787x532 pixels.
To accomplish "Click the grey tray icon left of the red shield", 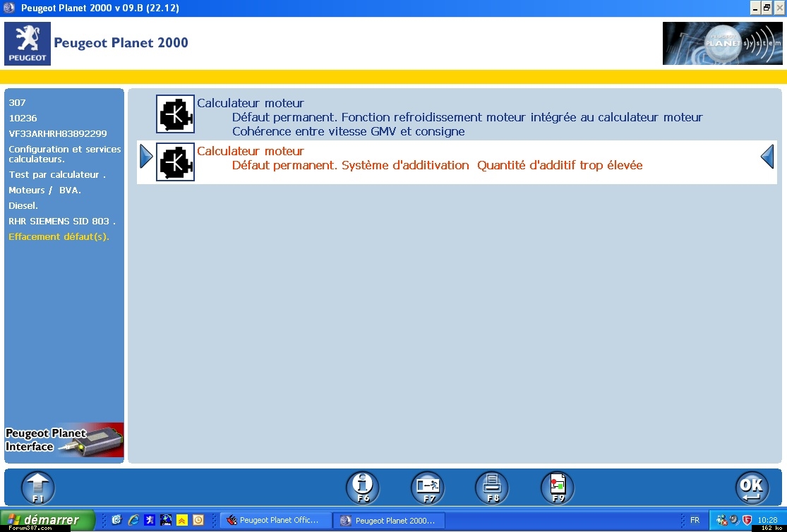I will [x=734, y=521].
